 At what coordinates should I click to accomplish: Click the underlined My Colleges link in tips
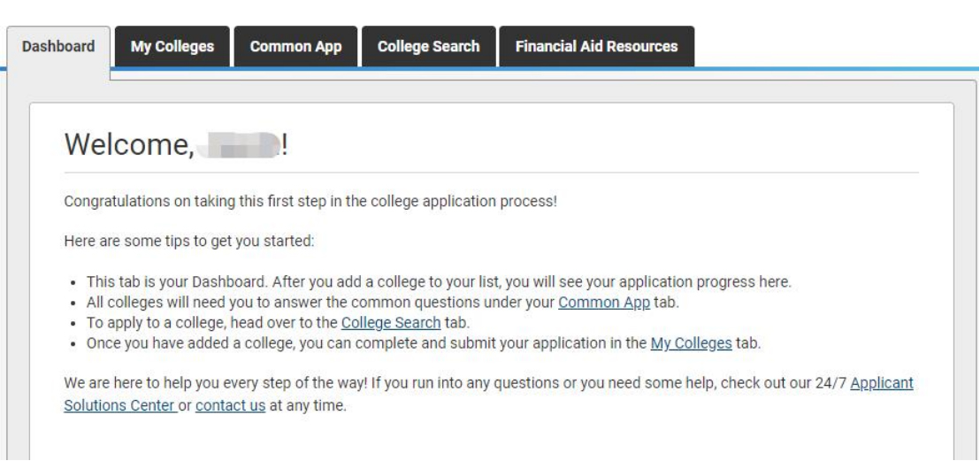click(691, 343)
